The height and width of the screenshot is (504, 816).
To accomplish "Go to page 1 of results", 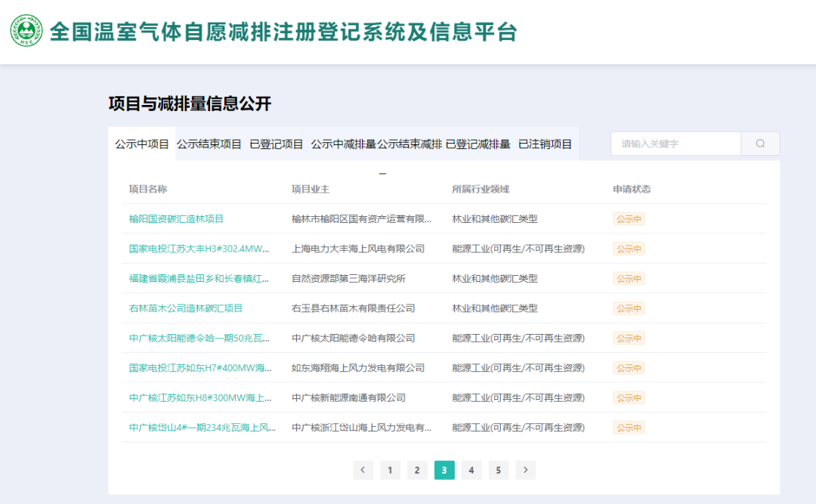I will 390,470.
